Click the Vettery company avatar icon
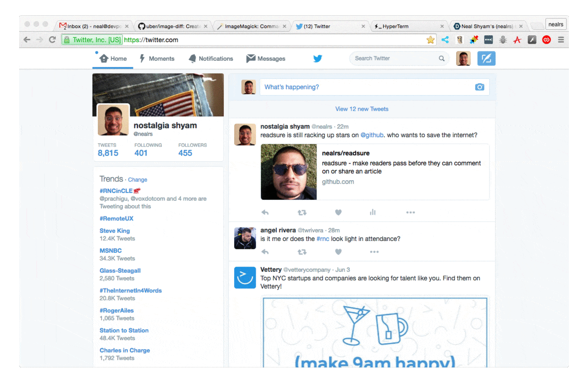Image resolution: width=588 pixels, height=390 pixels. 245,277
